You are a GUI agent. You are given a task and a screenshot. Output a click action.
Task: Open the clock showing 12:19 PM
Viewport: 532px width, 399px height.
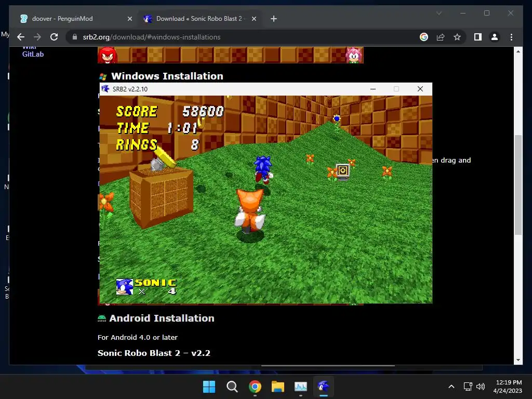click(508, 387)
